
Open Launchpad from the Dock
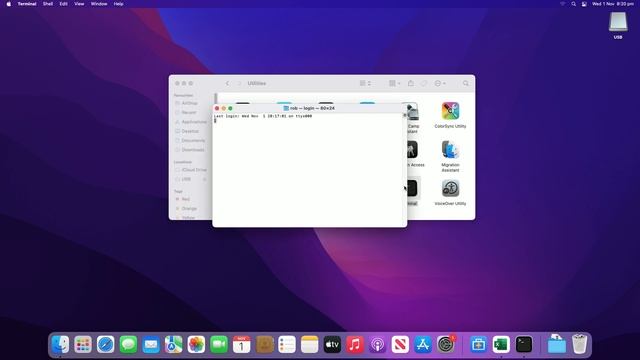click(x=83, y=344)
